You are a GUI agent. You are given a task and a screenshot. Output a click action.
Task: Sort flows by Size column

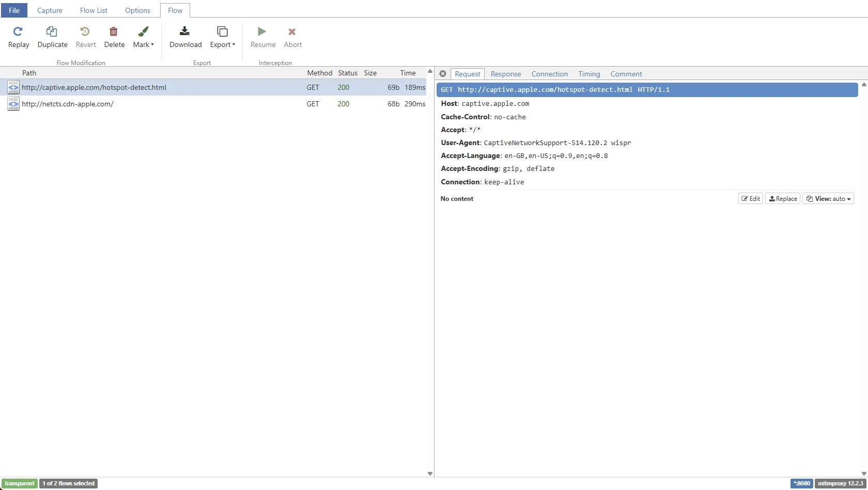click(370, 73)
